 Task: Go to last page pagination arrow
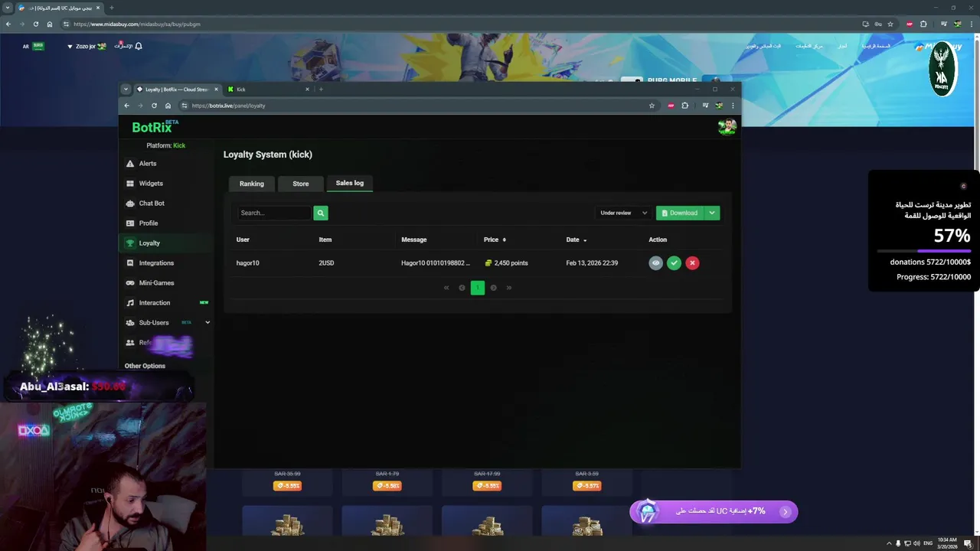tap(508, 288)
